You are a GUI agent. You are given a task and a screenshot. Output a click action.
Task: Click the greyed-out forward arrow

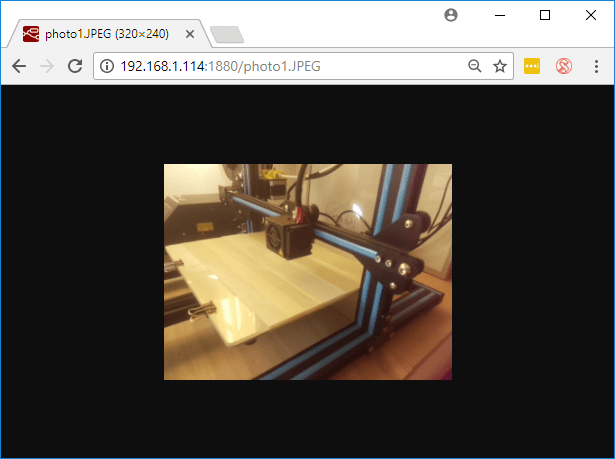[x=46, y=66]
